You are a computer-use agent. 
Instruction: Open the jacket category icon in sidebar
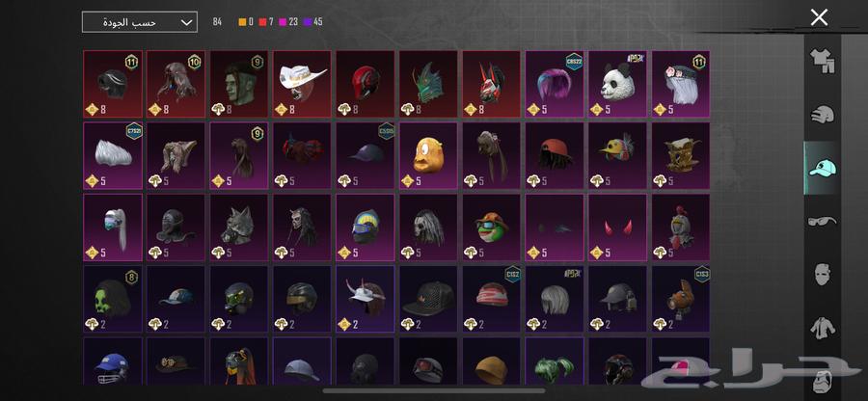tap(822, 328)
